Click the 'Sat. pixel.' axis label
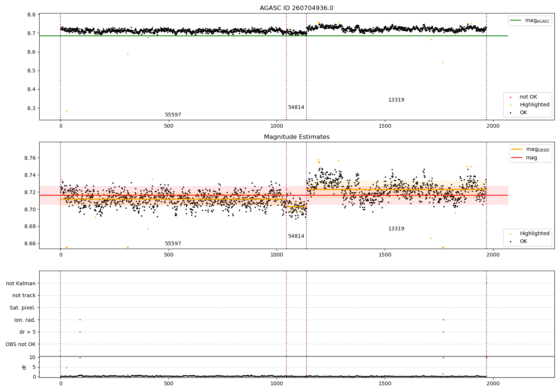 (23, 308)
